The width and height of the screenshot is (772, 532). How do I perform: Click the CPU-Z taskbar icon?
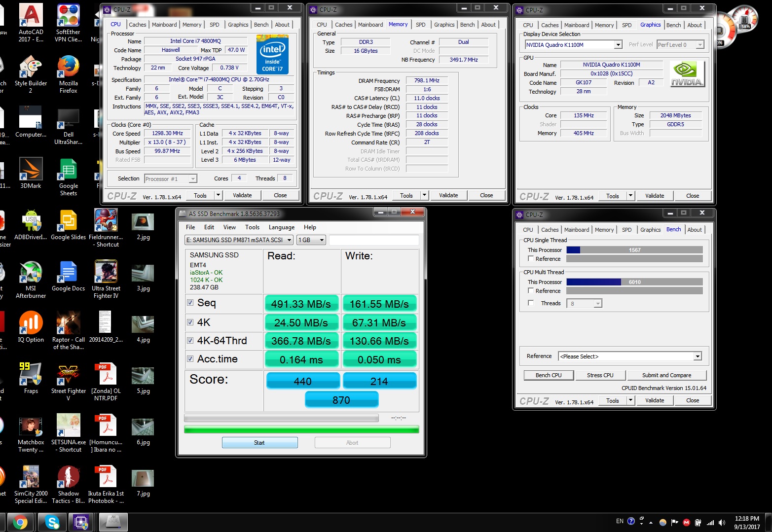81,522
